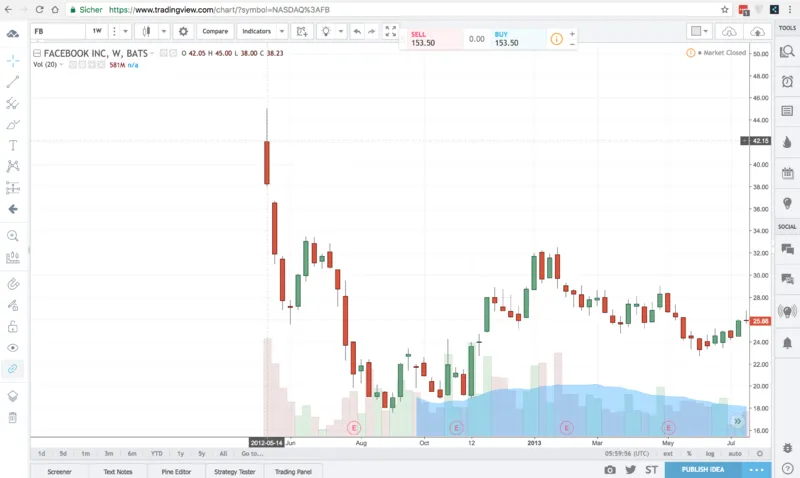This screenshot has height=478, width=800.
Task: Save chart layout to cloud
Action: 757,32
